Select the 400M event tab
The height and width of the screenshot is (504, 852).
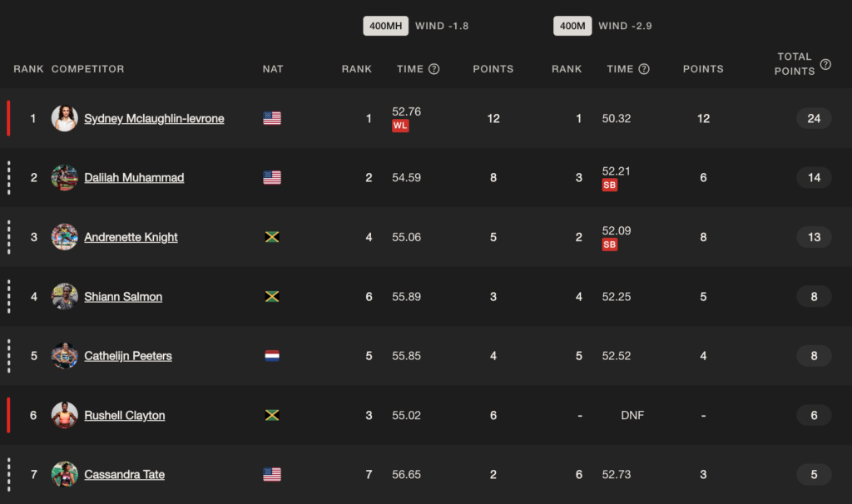tap(572, 26)
